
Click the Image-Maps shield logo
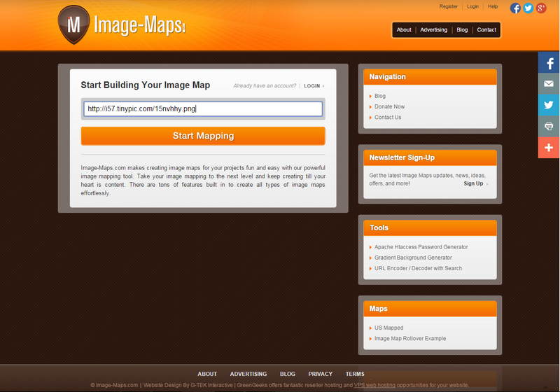pyautogui.click(x=74, y=24)
